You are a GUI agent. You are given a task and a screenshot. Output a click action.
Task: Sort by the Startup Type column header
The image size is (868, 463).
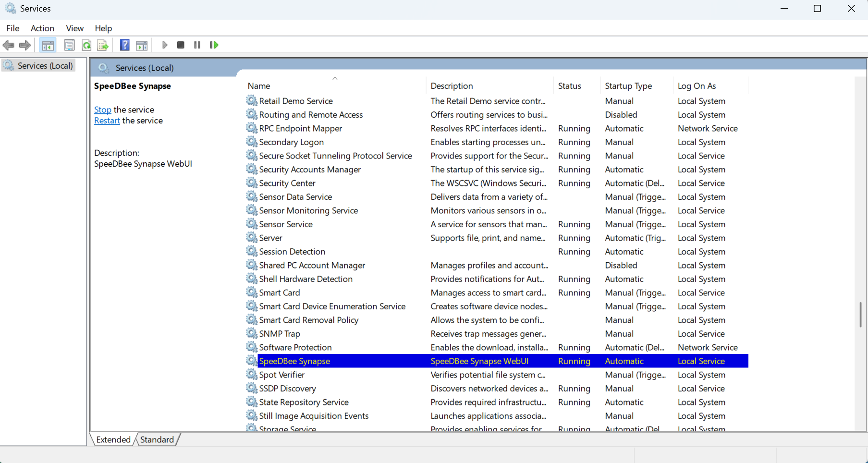(628, 86)
